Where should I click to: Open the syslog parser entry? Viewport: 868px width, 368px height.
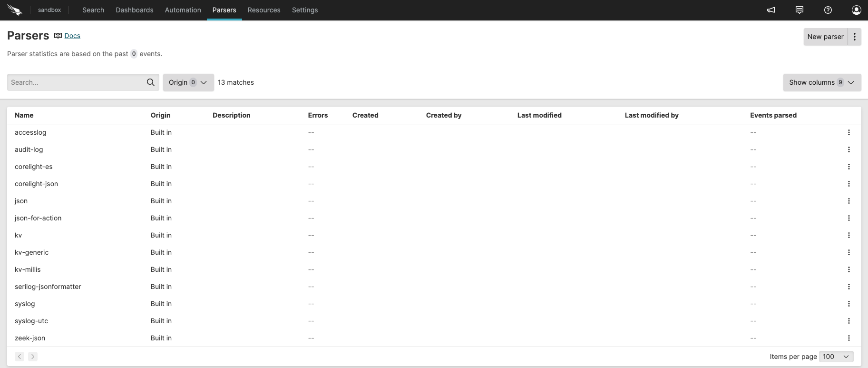point(25,304)
